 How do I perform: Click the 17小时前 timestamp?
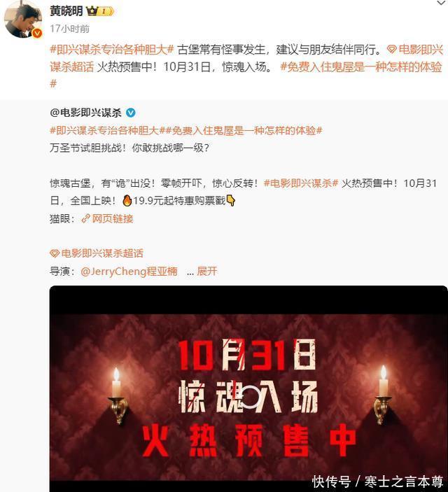pyautogui.click(x=70, y=29)
